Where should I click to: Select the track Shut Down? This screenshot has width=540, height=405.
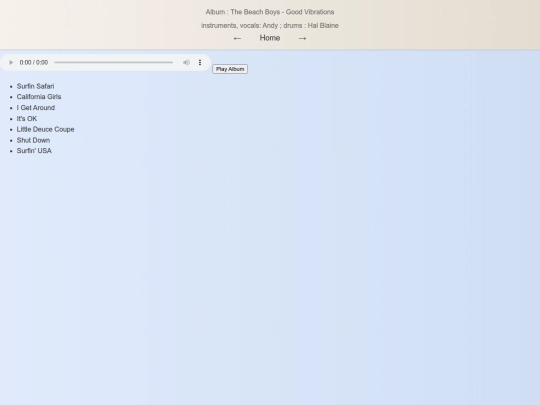tap(33, 140)
